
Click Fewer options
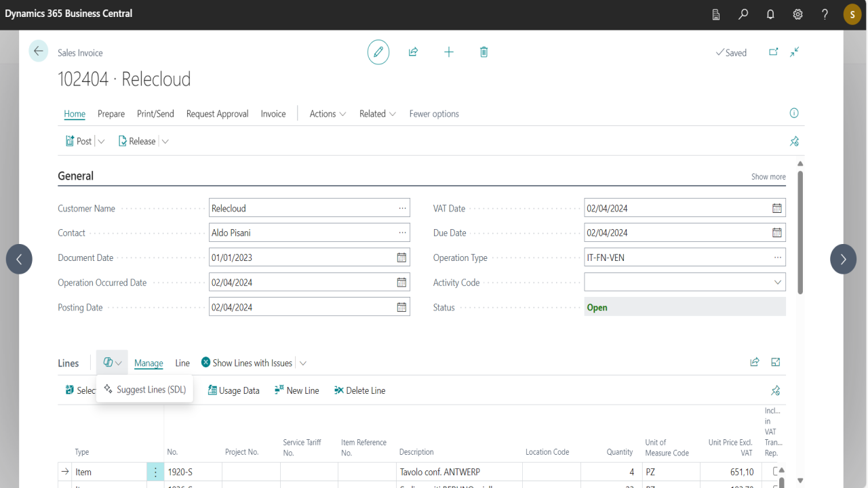coord(434,114)
